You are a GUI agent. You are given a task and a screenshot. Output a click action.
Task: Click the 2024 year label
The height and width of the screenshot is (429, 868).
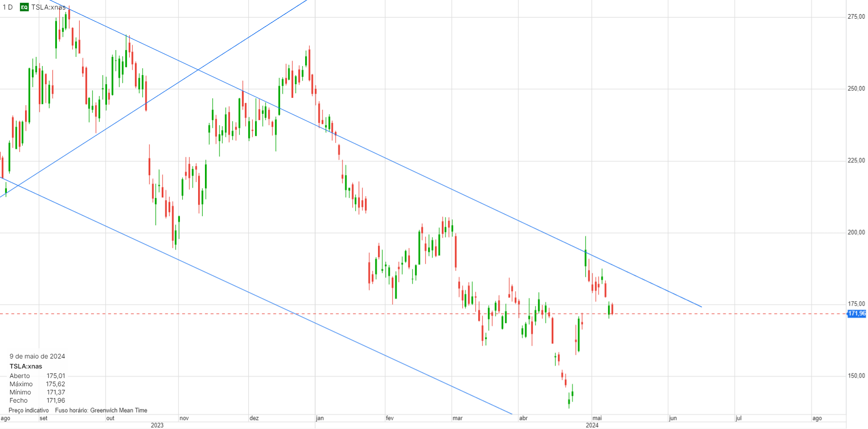(x=592, y=425)
